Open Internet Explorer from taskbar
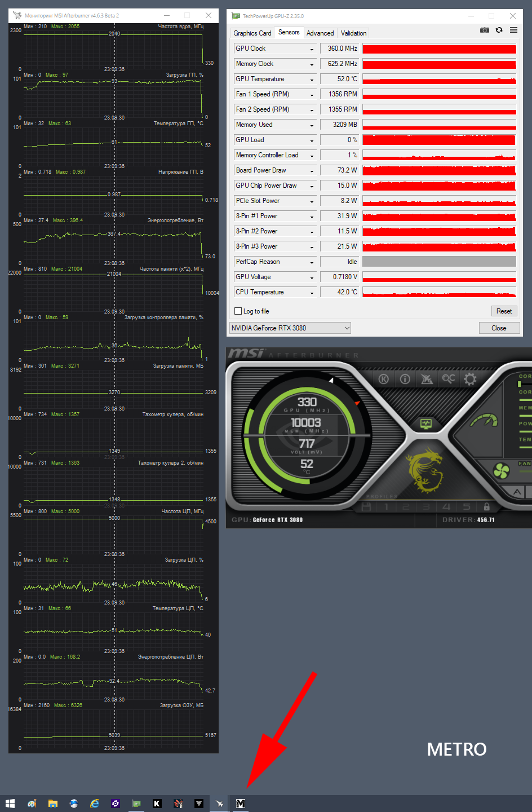Screen dimensions: 532x812 point(95,804)
